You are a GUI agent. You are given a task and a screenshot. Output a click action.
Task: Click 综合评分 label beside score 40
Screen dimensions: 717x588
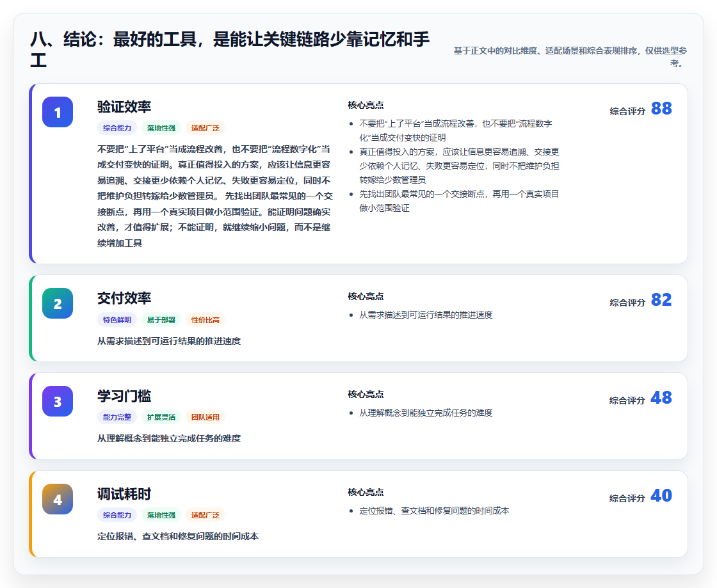pyautogui.click(x=627, y=498)
